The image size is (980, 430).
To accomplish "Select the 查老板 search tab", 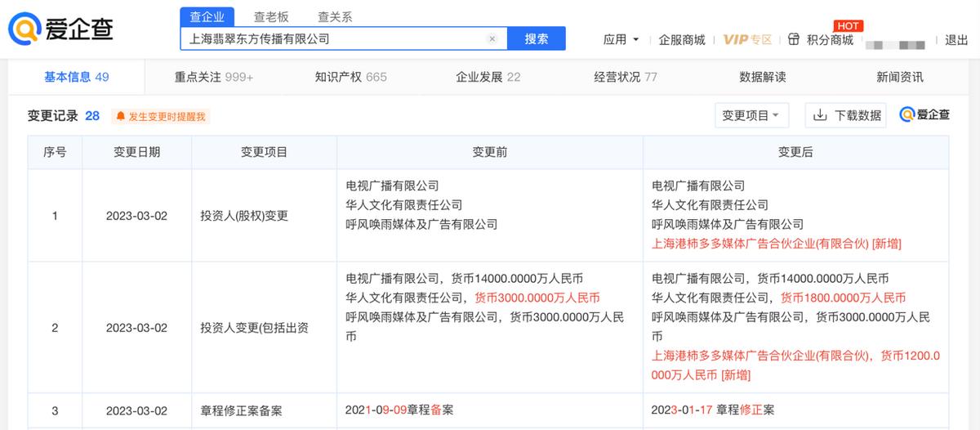I will point(271,16).
